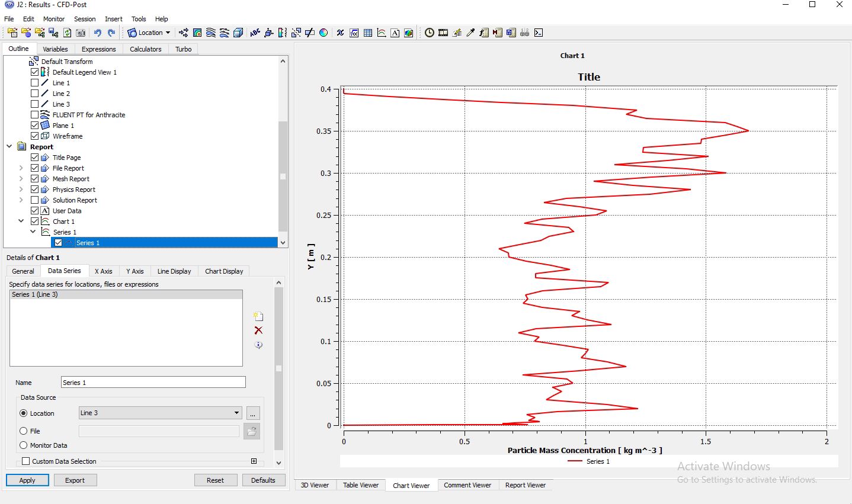Click the Apply button
The image size is (852, 504).
click(27, 480)
